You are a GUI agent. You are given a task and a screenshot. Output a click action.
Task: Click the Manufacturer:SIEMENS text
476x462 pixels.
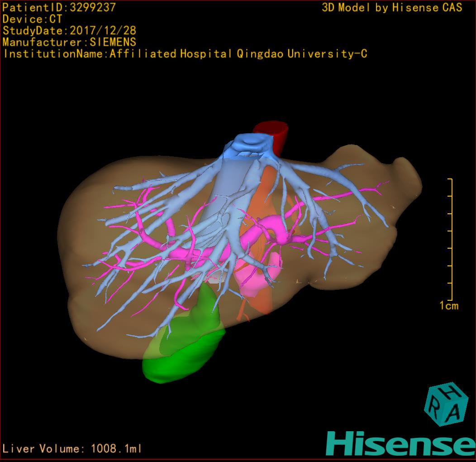(70, 42)
